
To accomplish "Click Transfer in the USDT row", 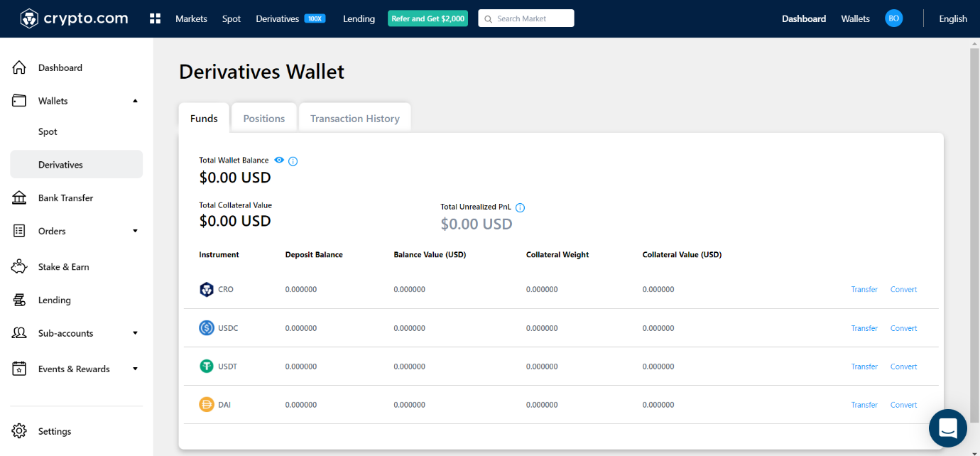I will 864,367.
